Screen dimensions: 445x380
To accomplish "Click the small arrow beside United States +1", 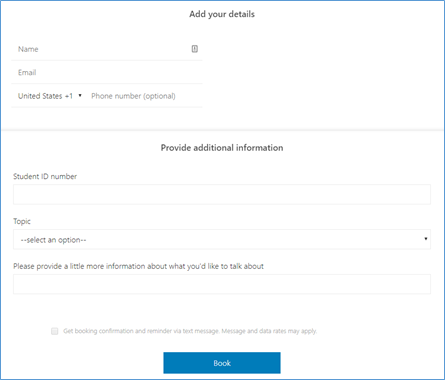I will point(80,96).
